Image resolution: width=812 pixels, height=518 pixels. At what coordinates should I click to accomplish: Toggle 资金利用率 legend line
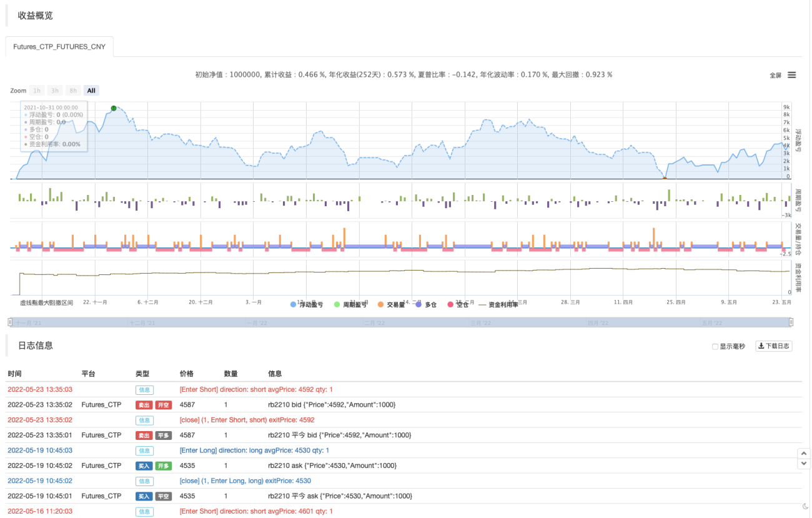498,305
